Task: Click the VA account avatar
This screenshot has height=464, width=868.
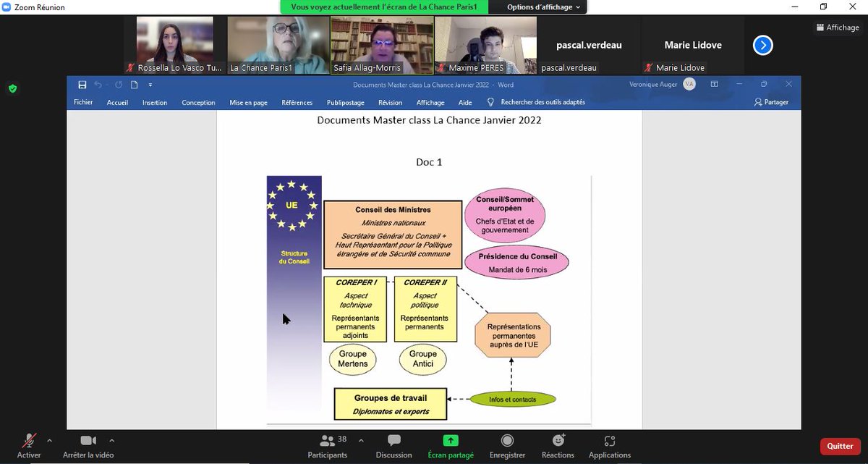Action: tap(689, 85)
